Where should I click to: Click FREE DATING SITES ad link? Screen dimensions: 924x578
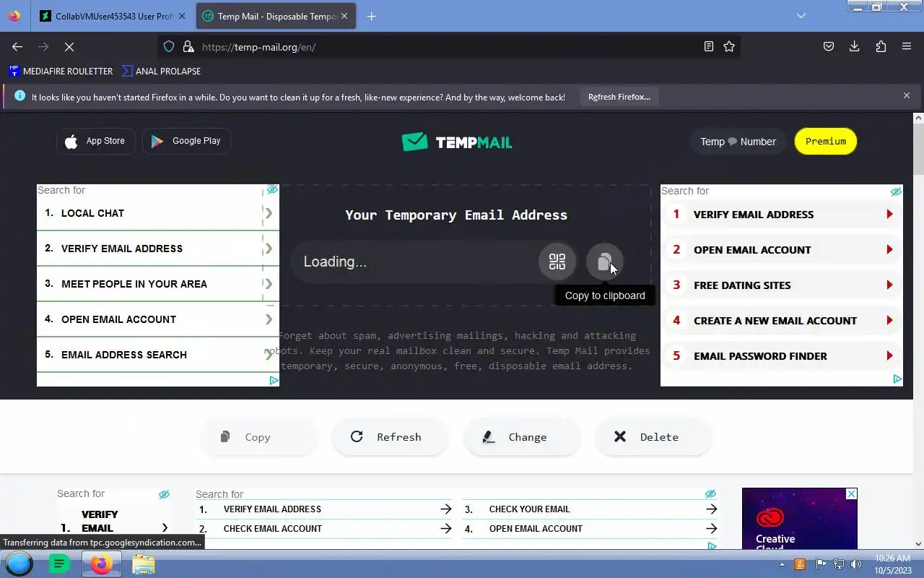pyautogui.click(x=742, y=285)
